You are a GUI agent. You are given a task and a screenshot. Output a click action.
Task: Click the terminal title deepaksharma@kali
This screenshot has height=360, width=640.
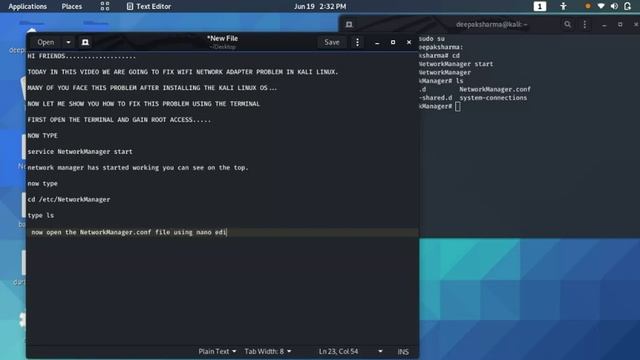491,24
